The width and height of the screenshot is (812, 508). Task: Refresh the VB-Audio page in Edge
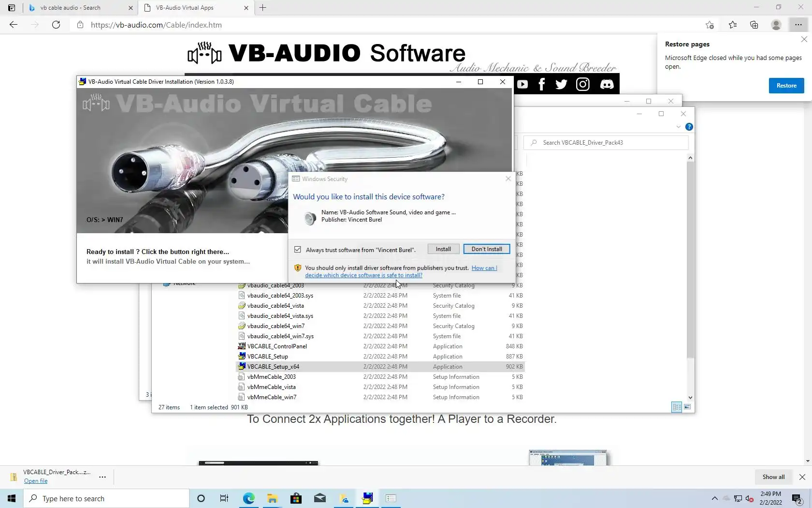[56, 25]
